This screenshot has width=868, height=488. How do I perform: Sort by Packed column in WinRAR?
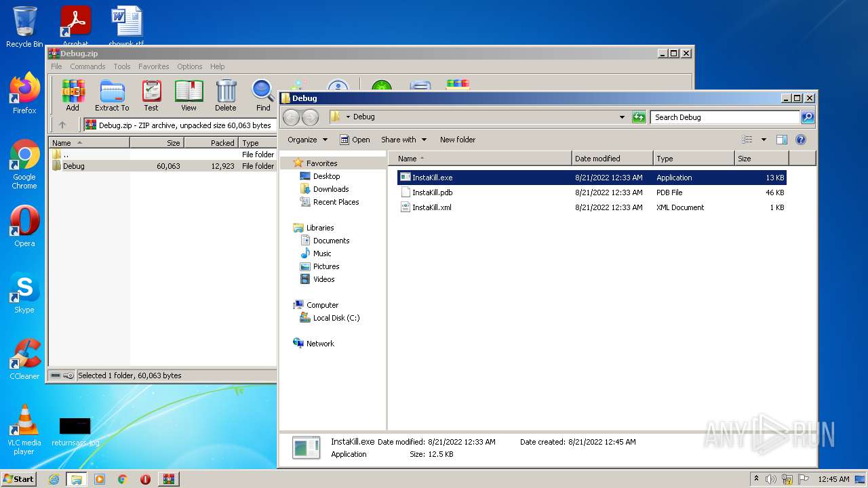211,143
